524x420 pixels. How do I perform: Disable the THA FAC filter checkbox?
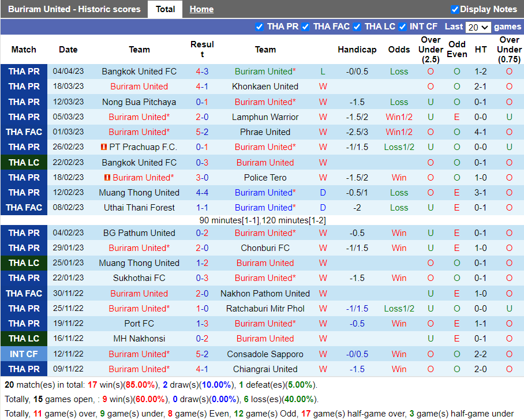[x=305, y=27]
